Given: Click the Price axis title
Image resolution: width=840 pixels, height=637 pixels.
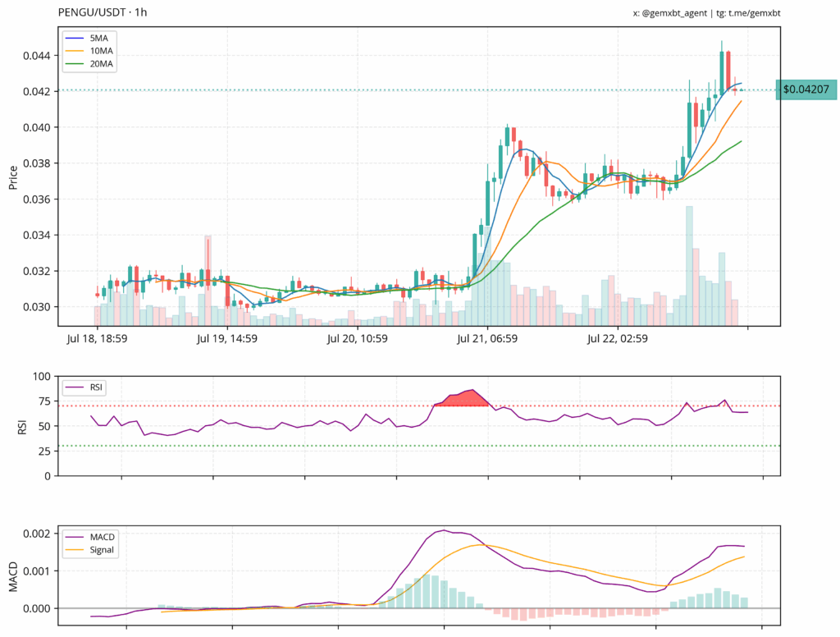Looking at the screenshot, I should [x=13, y=177].
